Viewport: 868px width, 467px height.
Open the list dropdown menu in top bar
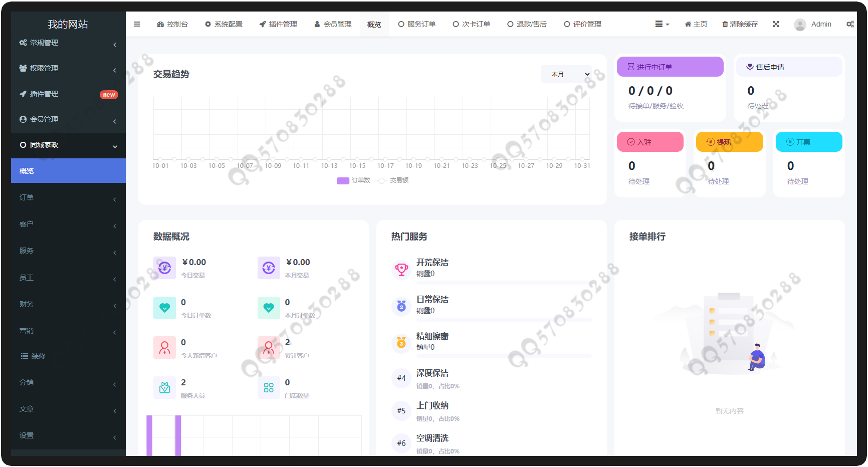pyautogui.click(x=662, y=24)
